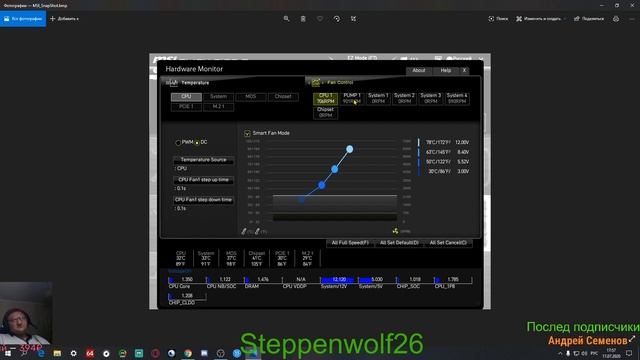Image resolution: width=640 pixels, height=360 pixels.
Task: Click the rotate icon in Photos toolbar
Action: tap(337, 19)
